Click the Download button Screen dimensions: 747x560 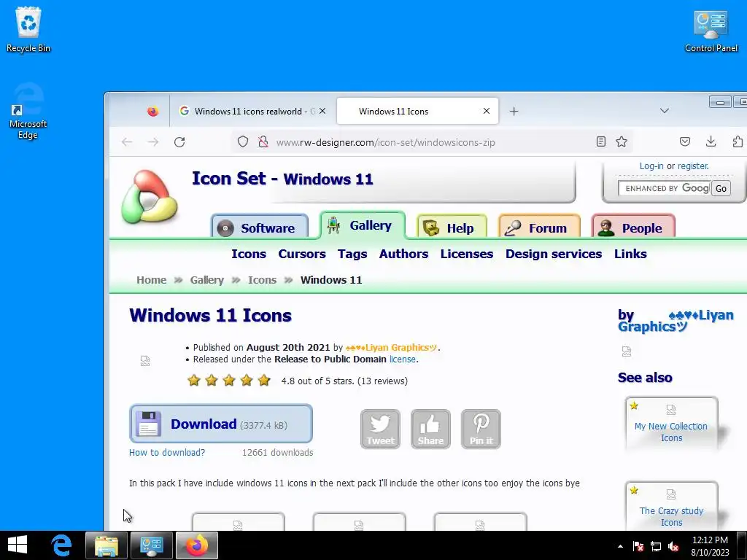click(221, 424)
